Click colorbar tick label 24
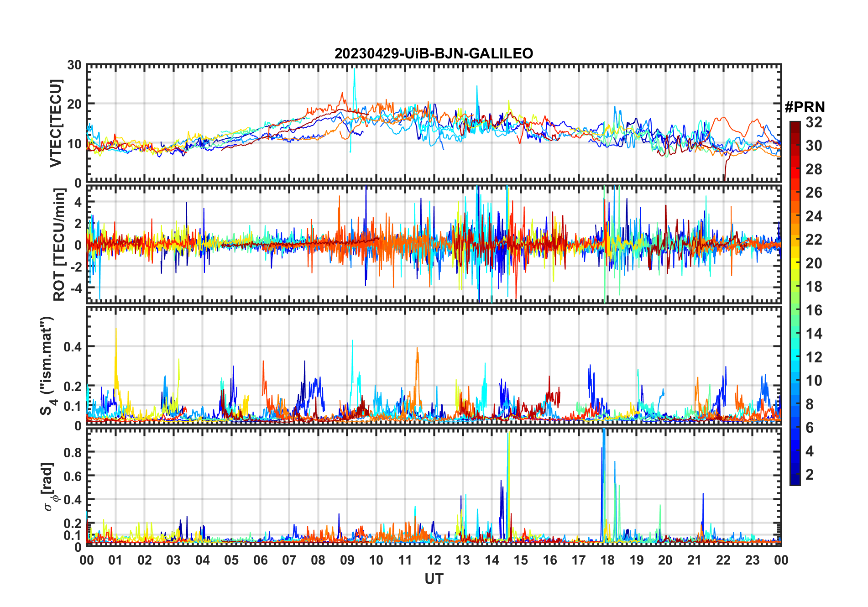Image resolution: width=868 pixels, height=607 pixels. [814, 216]
